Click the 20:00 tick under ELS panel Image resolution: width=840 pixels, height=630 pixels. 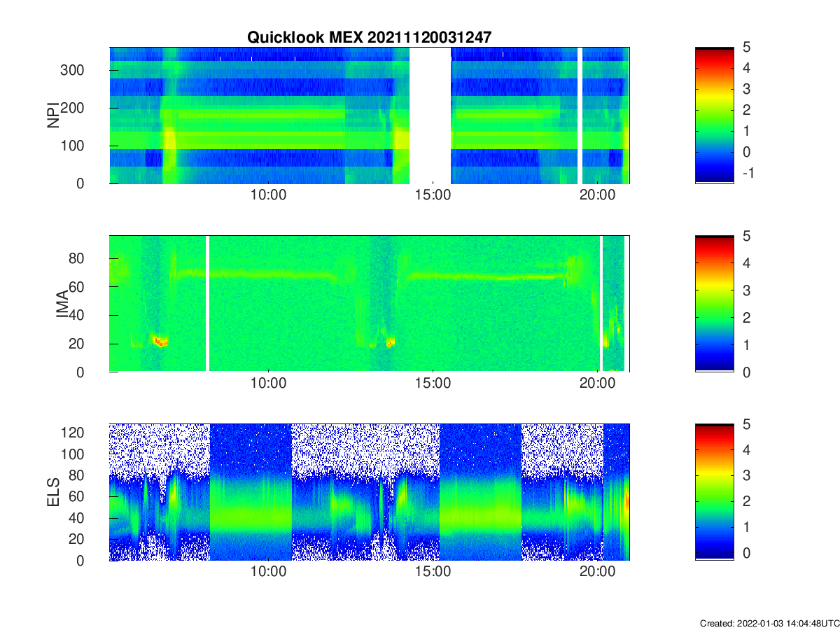(597, 572)
